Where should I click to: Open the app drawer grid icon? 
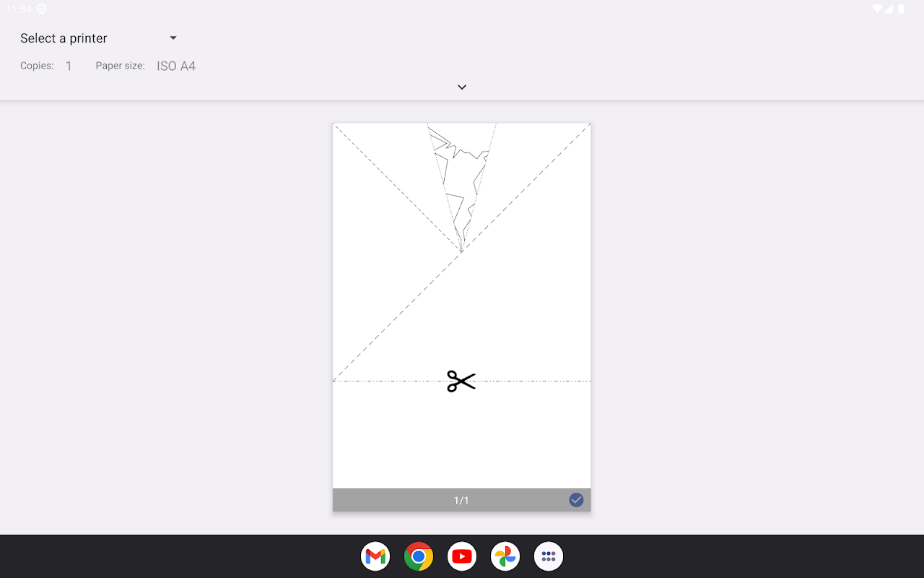coord(549,556)
